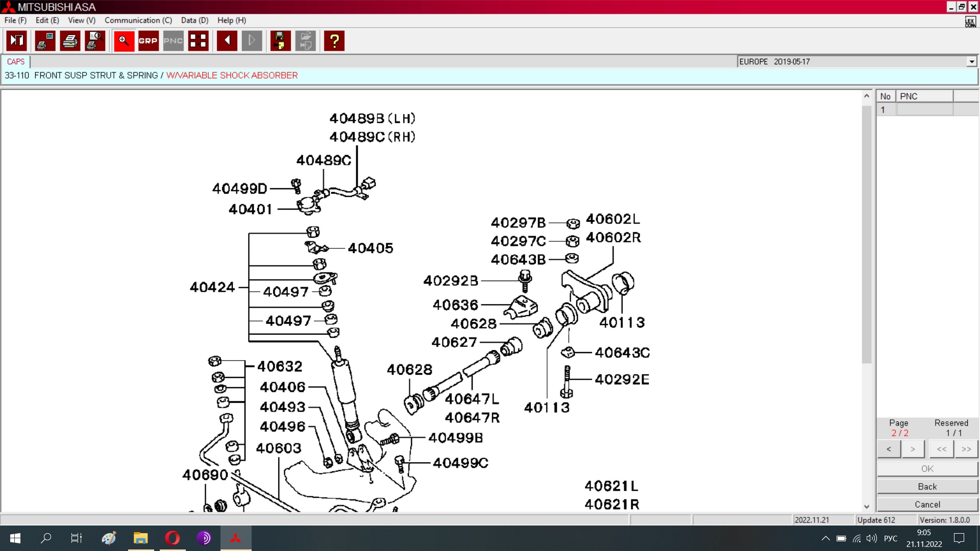980x551 pixels.
Task: Click the diagram scrollbar down arrow
Action: [x=866, y=507]
